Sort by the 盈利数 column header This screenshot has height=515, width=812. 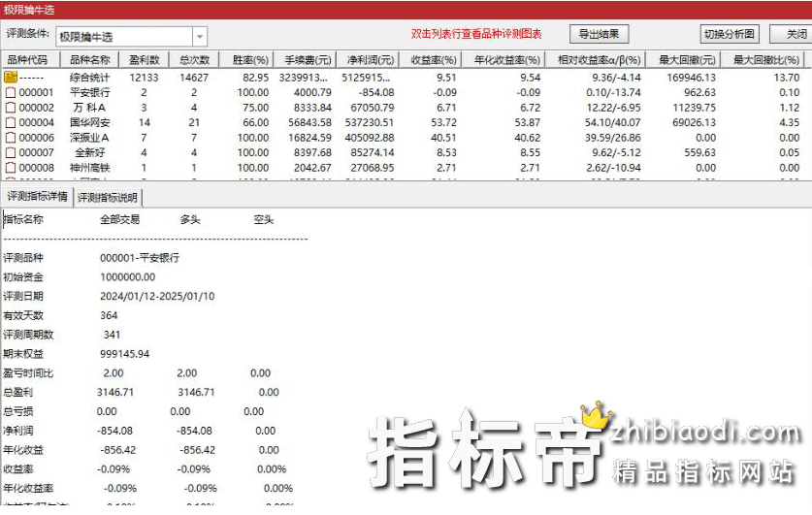[144, 60]
